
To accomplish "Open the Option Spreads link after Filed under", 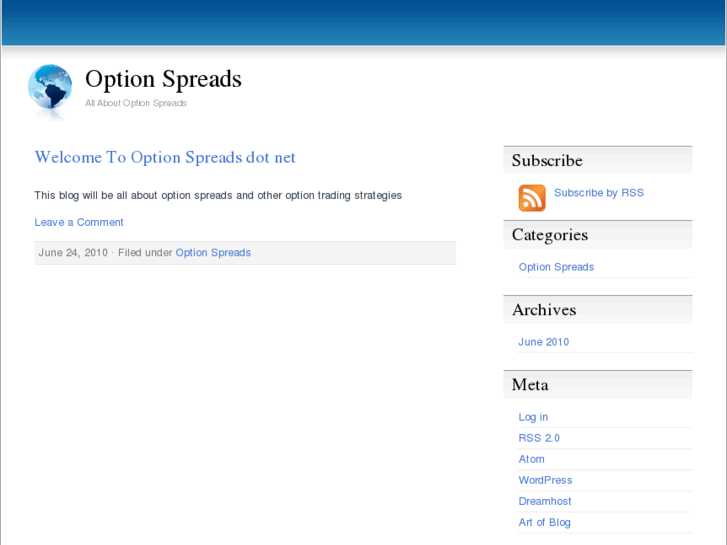I will (x=213, y=253).
